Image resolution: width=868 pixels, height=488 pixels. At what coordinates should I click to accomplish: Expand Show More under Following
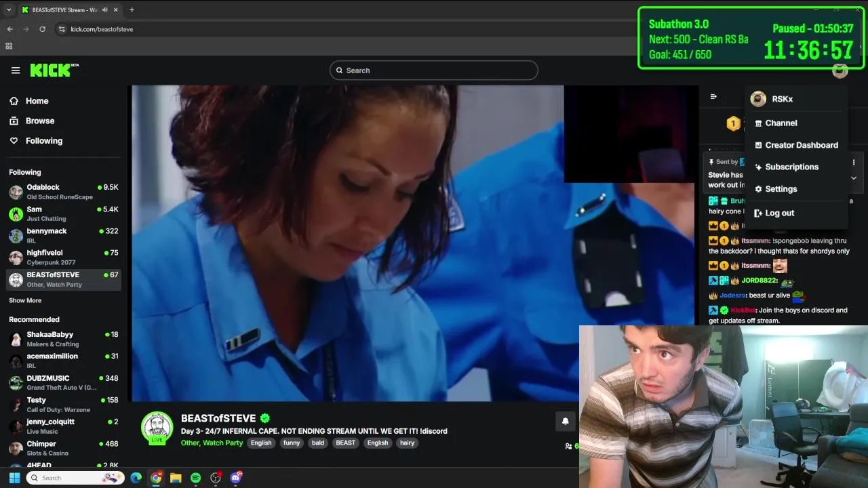coord(25,300)
